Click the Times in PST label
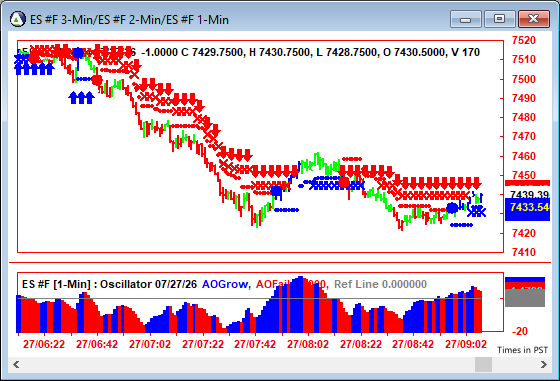Viewport: 560px width, 381px height. (522, 350)
